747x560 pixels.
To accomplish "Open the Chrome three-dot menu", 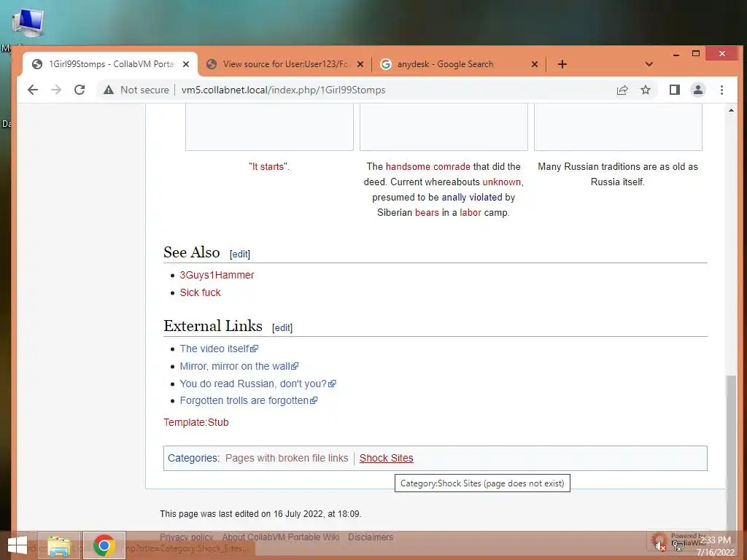I will 721,90.
